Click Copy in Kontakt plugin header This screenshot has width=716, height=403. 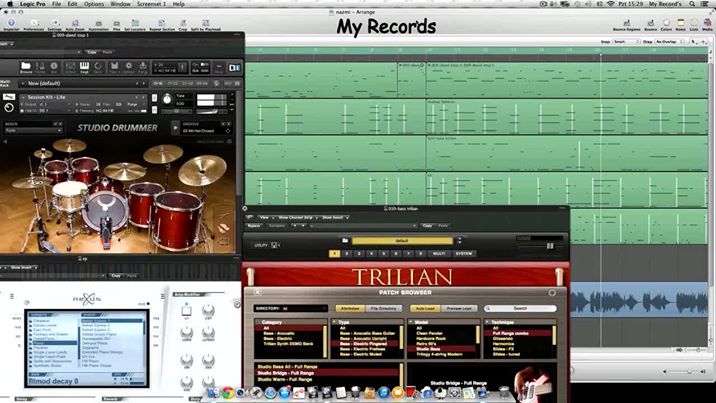(x=92, y=52)
